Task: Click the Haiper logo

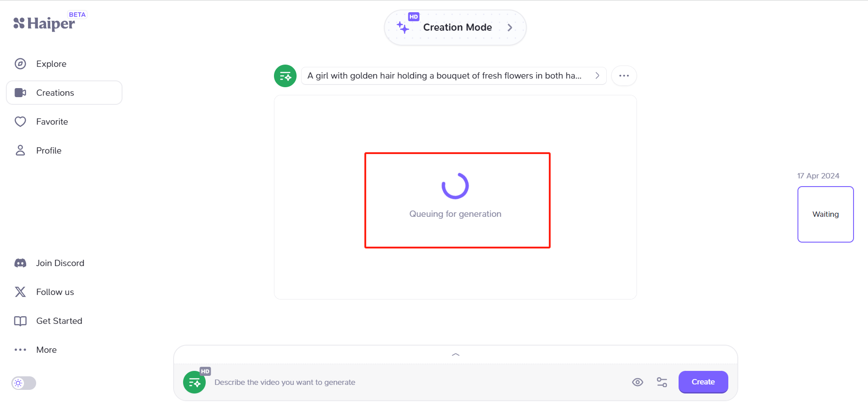Action: point(44,23)
